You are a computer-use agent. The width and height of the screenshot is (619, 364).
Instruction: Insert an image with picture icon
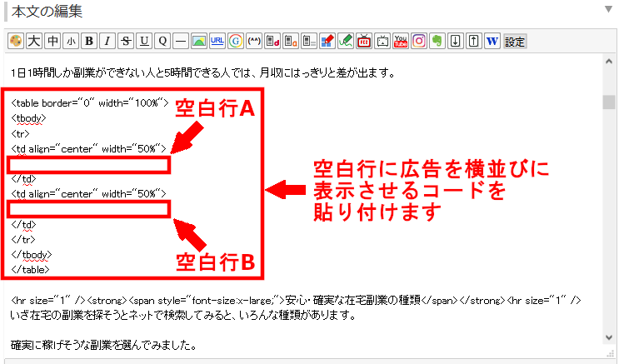pos(199,41)
